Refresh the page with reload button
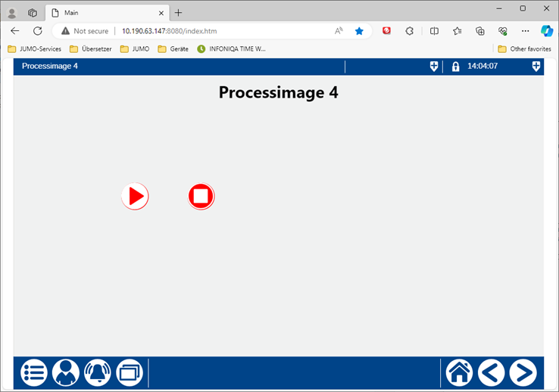 [x=38, y=31]
